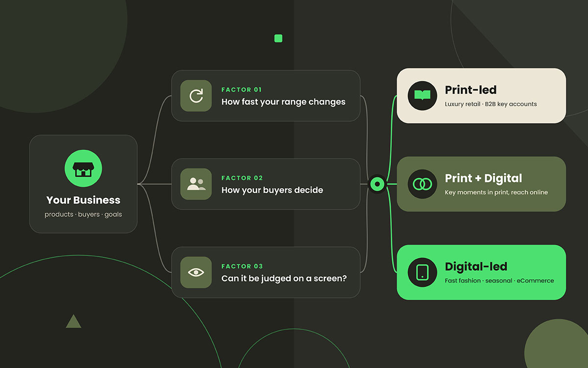Click the FACTOR 03 label
This screenshot has height=368, width=588.
click(242, 266)
